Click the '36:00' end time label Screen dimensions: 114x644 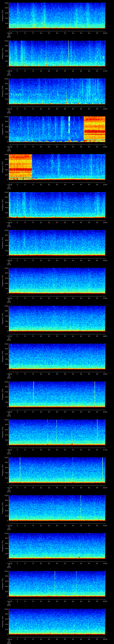(x=105, y=260)
